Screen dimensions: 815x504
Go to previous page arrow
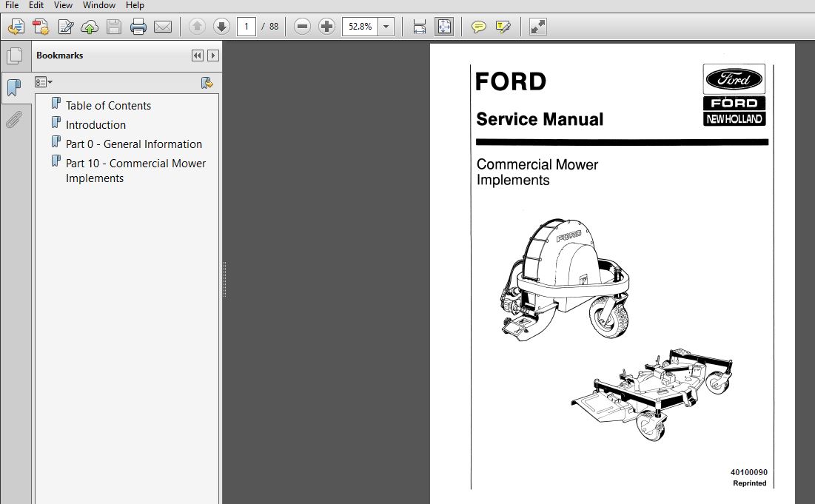tap(197, 27)
